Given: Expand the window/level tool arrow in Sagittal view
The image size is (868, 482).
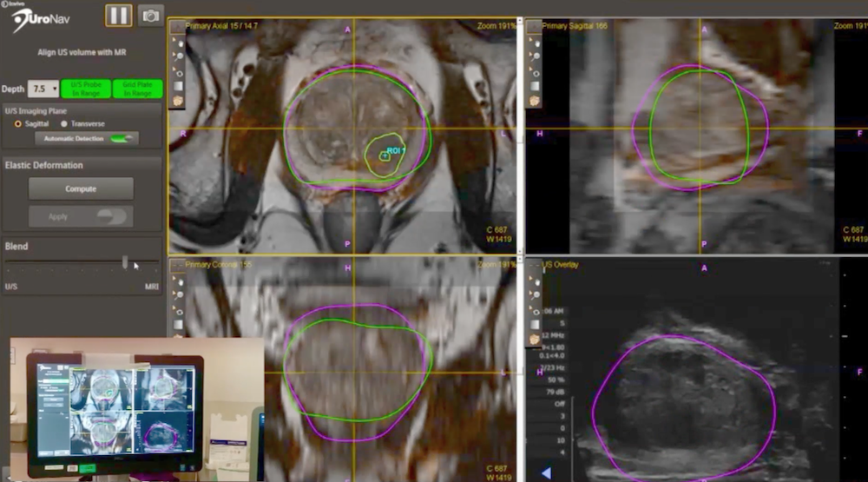Looking at the screenshot, I should point(530,69).
